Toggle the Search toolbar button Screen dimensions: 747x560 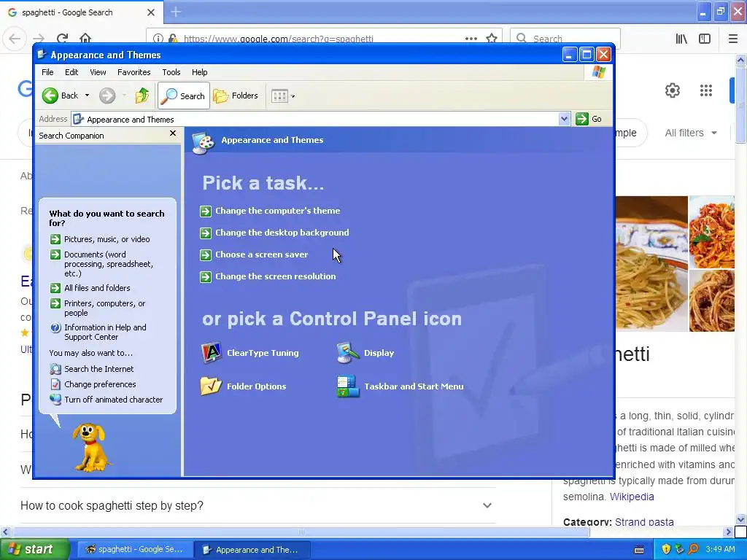click(183, 96)
